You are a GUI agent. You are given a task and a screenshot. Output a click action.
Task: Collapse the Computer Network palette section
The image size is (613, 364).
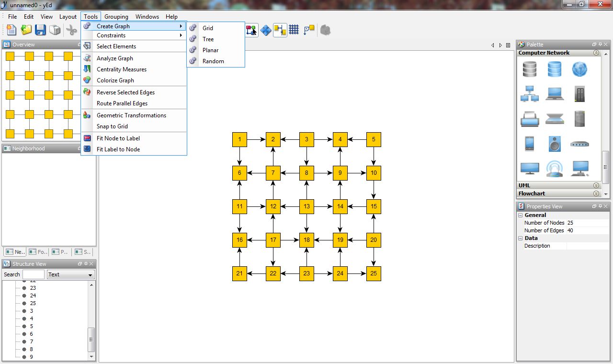pos(596,53)
